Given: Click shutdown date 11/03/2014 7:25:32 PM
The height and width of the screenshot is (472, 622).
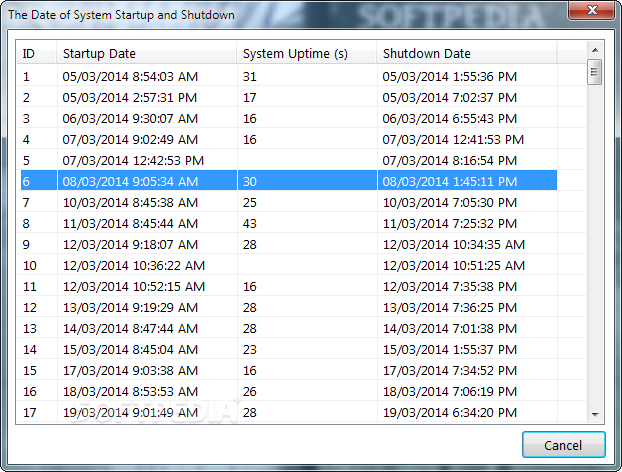Looking at the screenshot, I should (450, 224).
